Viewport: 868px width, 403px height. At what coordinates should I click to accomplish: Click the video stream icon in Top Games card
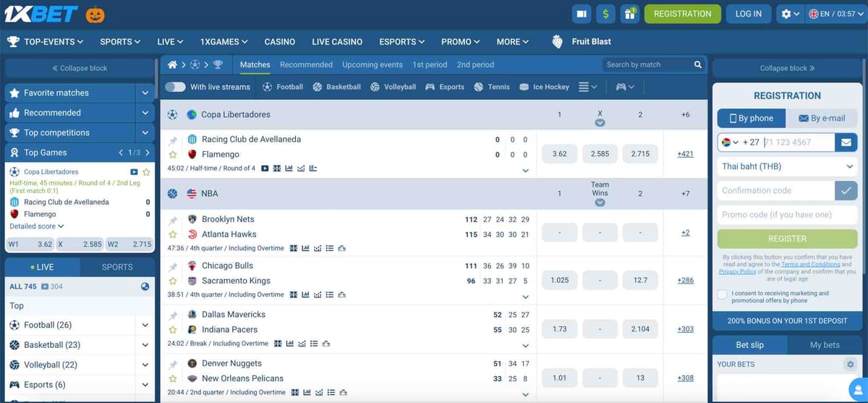[134, 172]
